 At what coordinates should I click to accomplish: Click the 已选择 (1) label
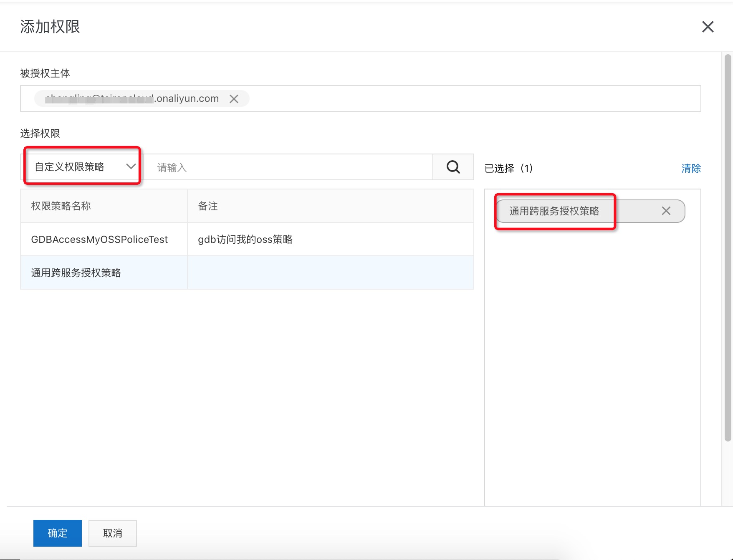(x=508, y=168)
